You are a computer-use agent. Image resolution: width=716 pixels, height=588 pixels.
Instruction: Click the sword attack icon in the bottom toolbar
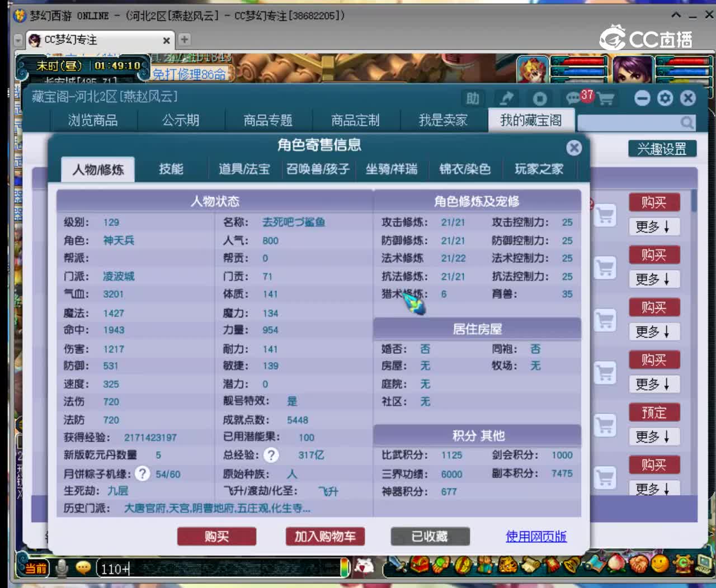(398, 565)
